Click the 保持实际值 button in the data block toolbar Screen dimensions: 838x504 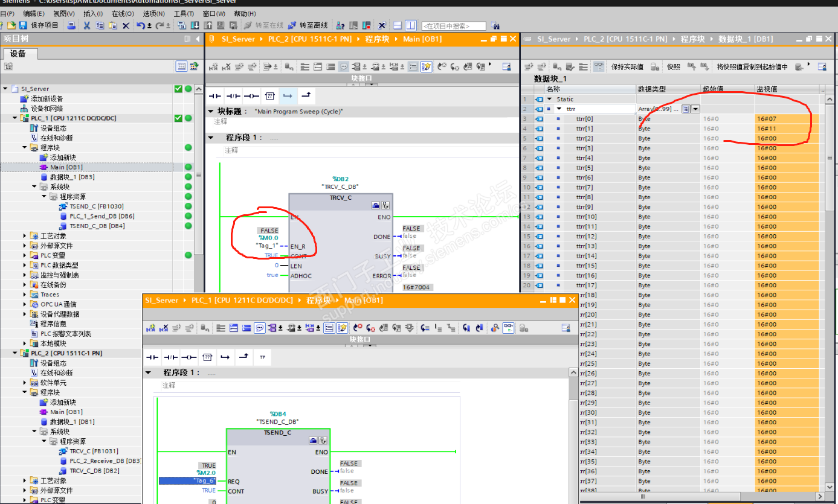(x=627, y=66)
